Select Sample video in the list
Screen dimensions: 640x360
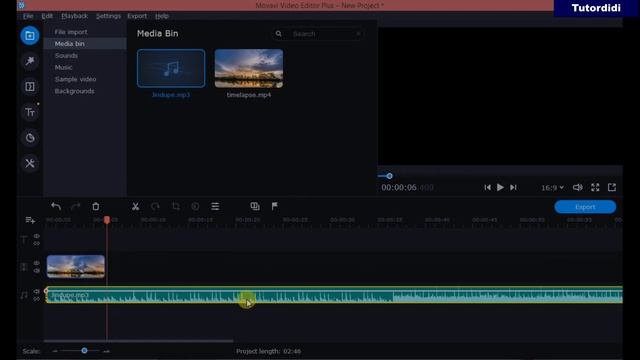pos(85,79)
